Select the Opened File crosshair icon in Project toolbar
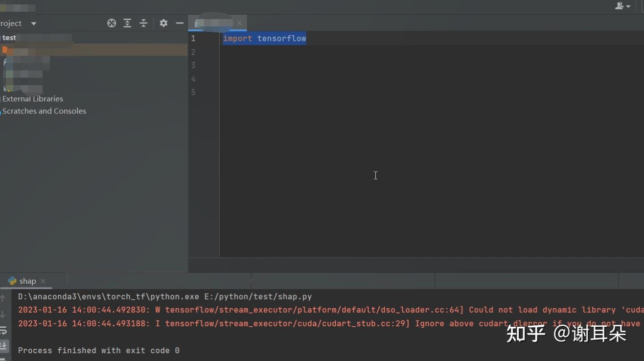The width and height of the screenshot is (644, 361). (x=112, y=23)
